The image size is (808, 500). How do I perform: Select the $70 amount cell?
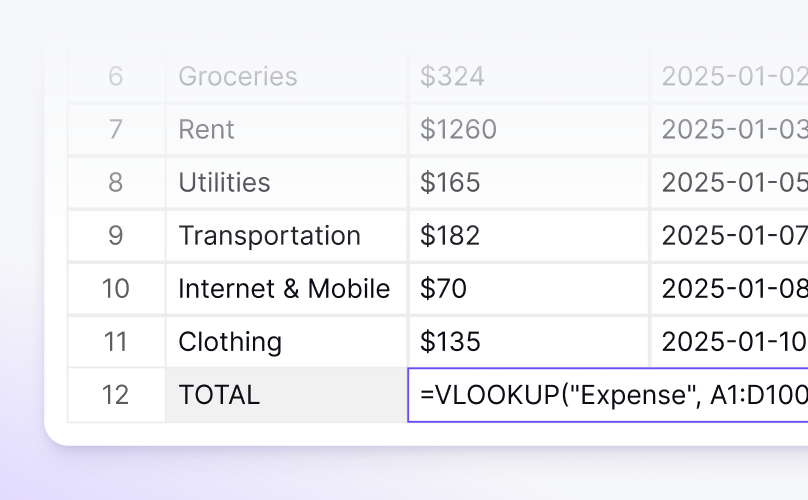click(x=528, y=289)
